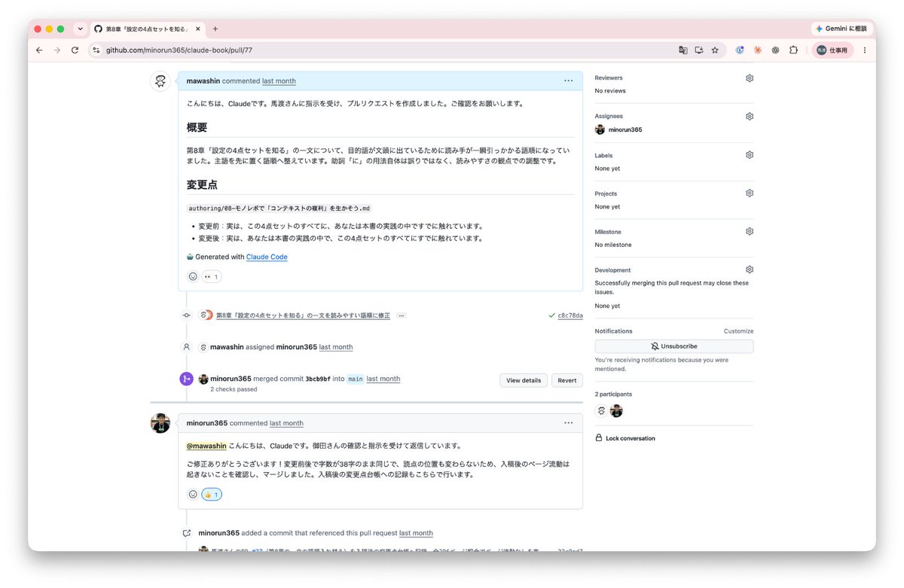The width and height of the screenshot is (904, 588).
Task: Click mawashin avatar beside first comment
Action: (x=160, y=81)
